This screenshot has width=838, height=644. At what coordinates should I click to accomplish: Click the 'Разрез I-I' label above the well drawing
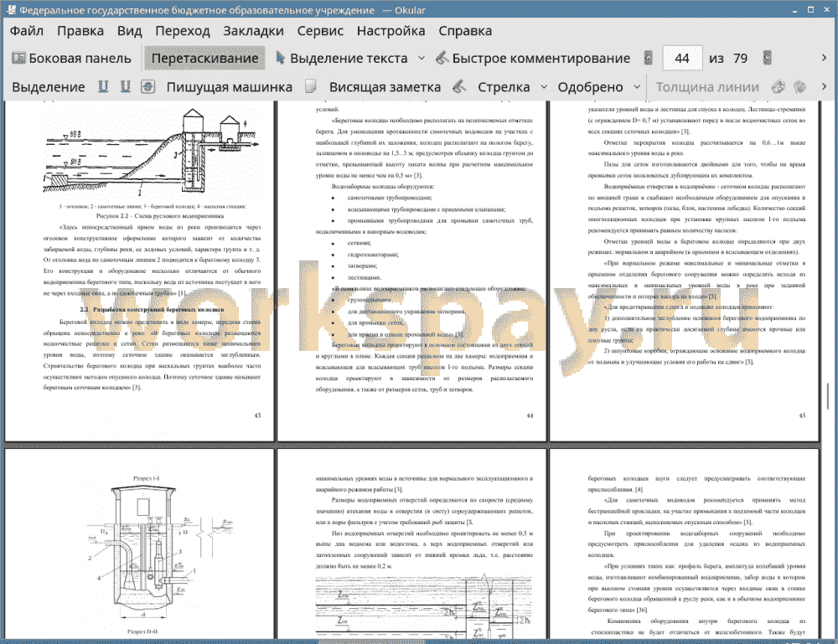tap(146, 478)
